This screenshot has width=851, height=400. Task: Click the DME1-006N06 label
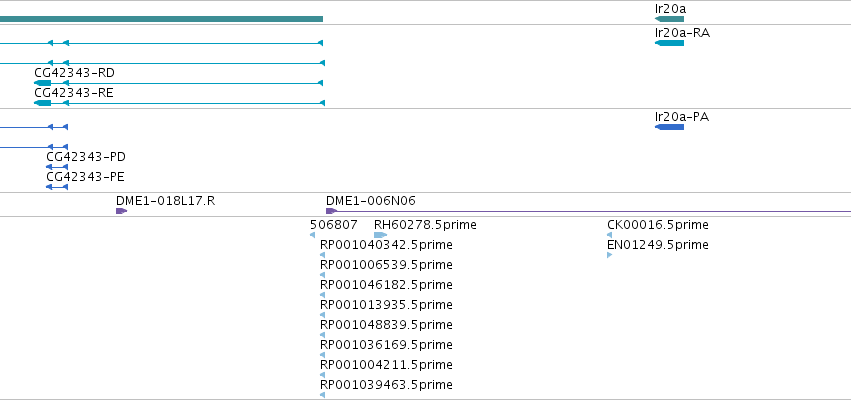[x=371, y=201]
